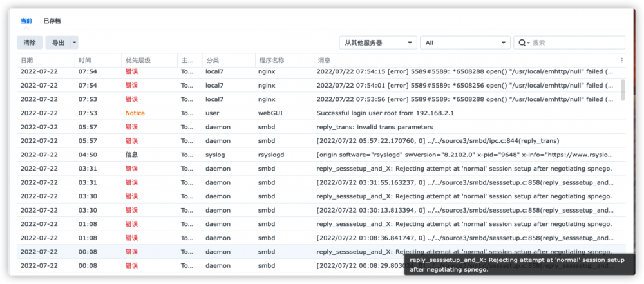Select the 00:08:29 smbd log row
644x284 pixels.
[321, 265]
